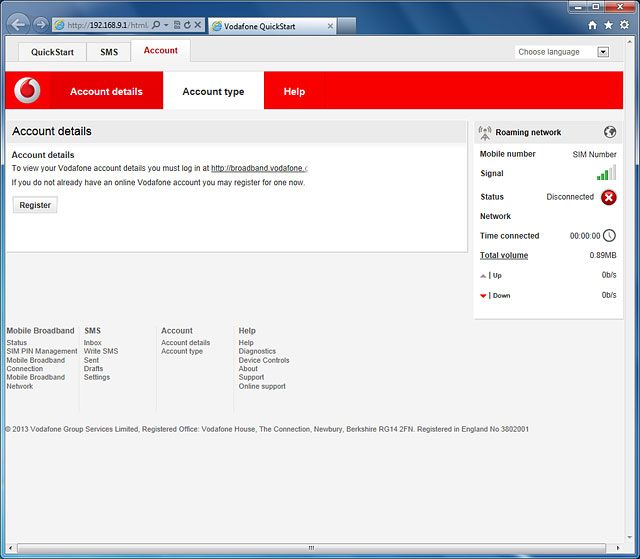The image size is (640, 559).
Task: Open the browser Home icon
Action: tap(592, 25)
